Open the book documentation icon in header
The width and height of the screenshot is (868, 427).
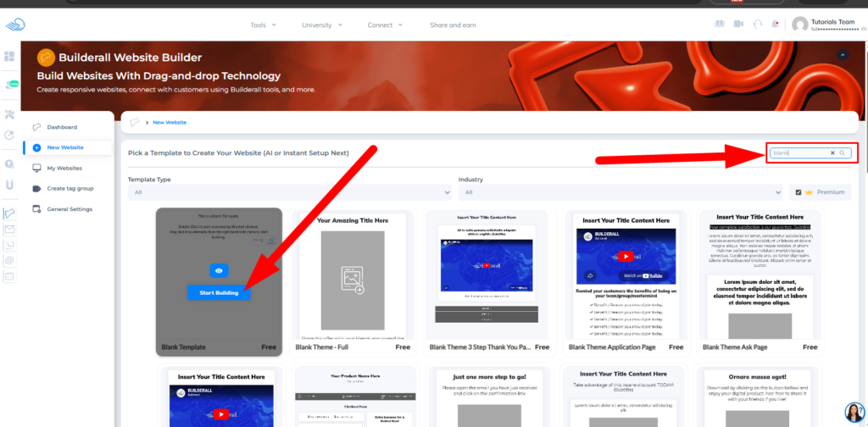[720, 25]
